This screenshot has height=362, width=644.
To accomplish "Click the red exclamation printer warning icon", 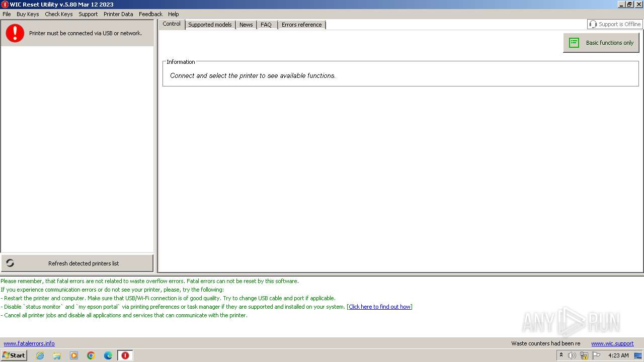I will coord(15,33).
